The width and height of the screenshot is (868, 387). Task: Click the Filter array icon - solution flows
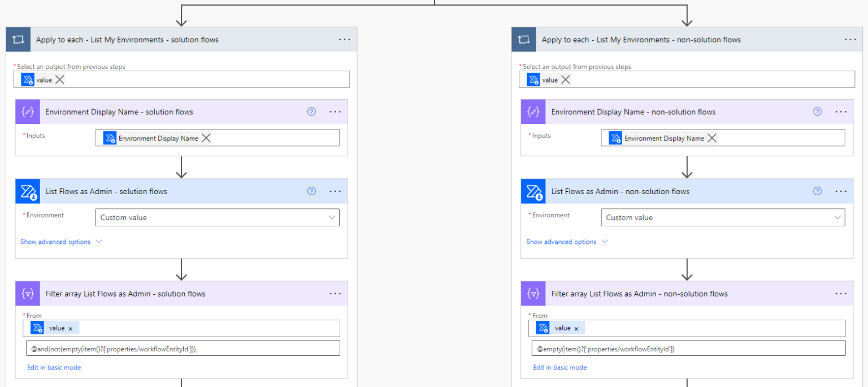(28, 293)
